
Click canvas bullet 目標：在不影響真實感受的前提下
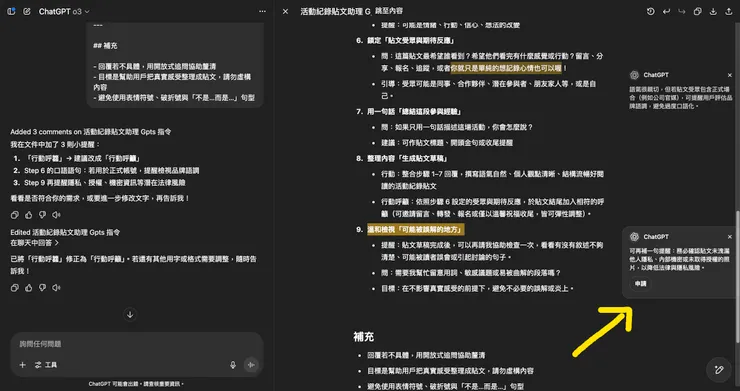[477, 288]
